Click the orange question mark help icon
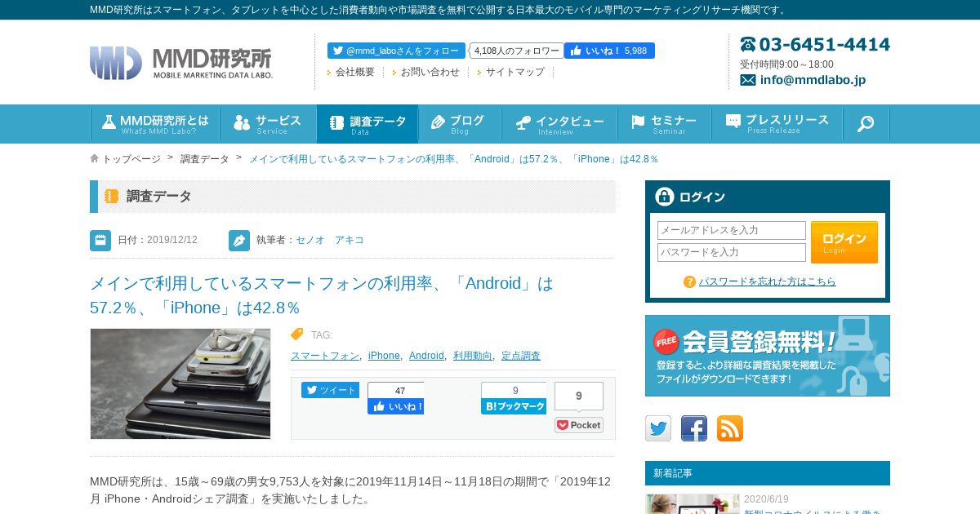Screen dimensions: 980x514 click(689, 281)
